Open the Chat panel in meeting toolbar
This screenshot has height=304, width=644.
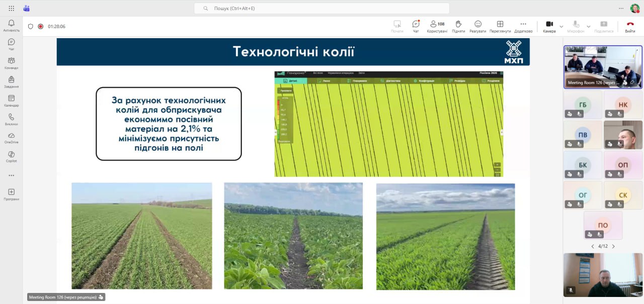(x=416, y=26)
